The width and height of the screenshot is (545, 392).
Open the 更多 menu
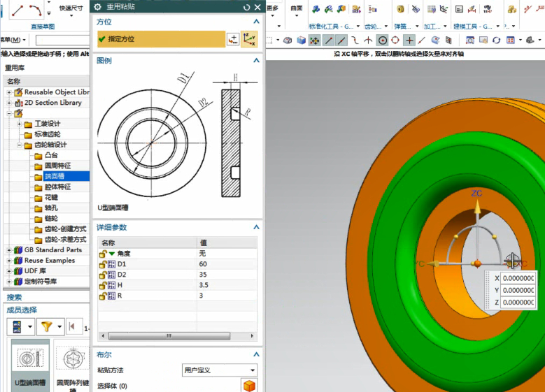(x=272, y=10)
